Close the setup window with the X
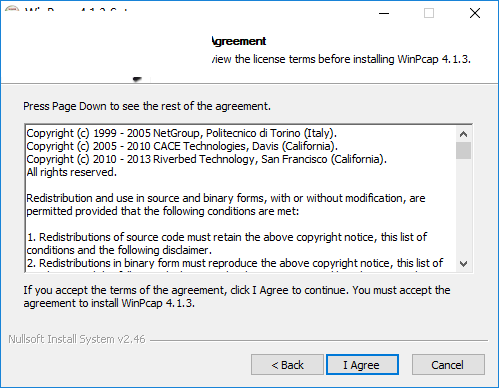 click(x=475, y=13)
